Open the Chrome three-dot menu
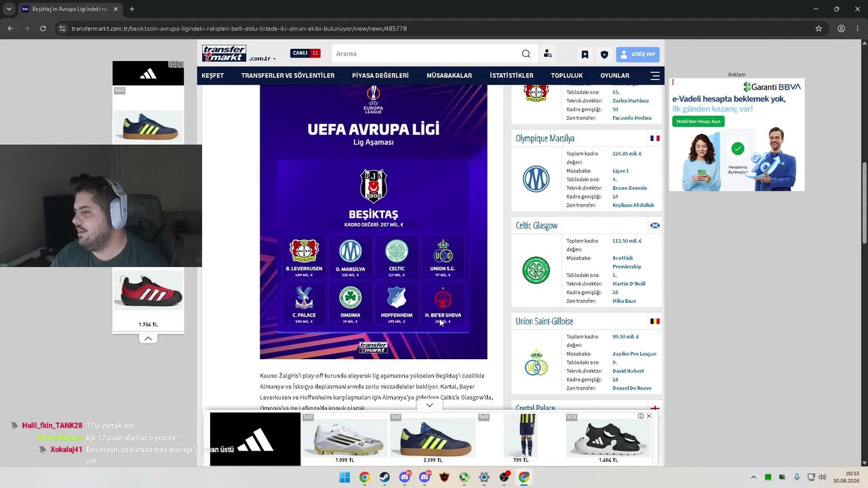Viewport: 868px width, 488px height. pyautogui.click(x=858, y=28)
